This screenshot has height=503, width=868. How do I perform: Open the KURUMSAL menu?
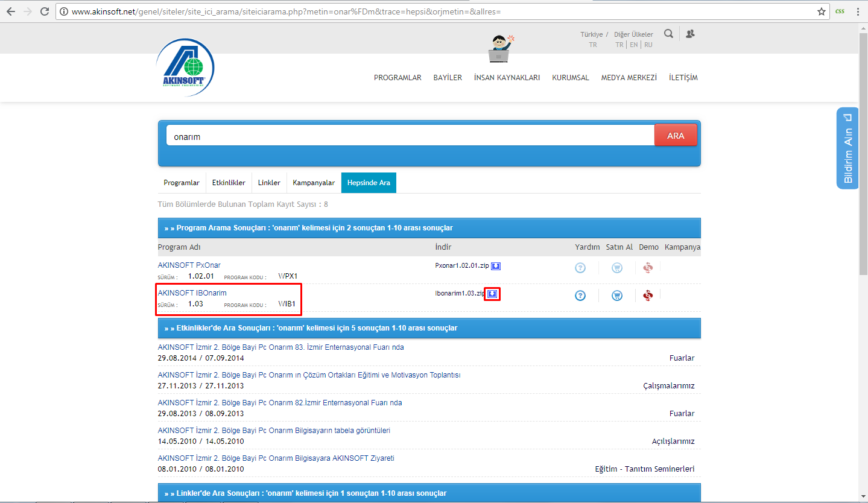tap(571, 78)
